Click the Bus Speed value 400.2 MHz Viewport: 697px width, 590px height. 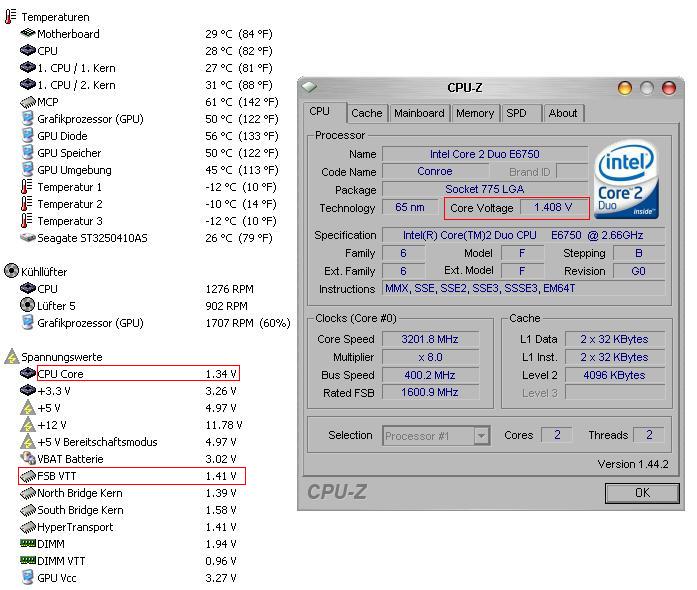point(430,375)
